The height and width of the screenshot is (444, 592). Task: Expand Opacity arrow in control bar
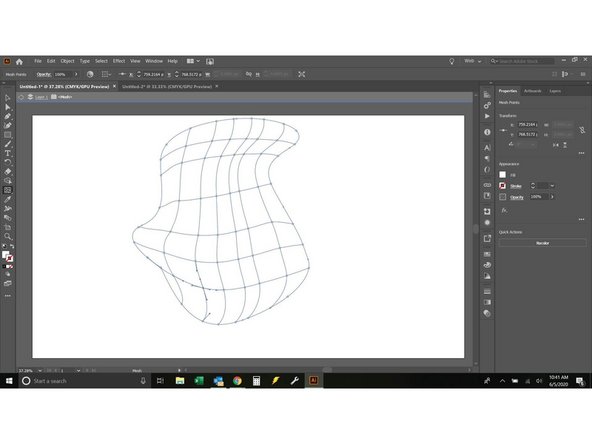76,74
